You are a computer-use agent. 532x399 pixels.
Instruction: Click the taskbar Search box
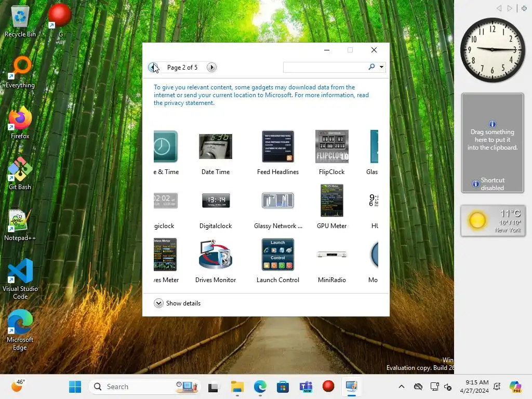tap(145, 387)
